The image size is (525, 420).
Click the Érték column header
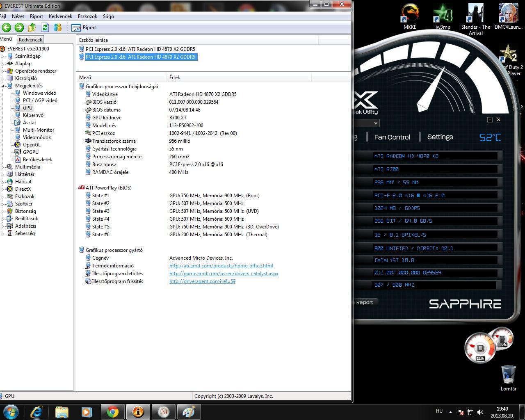tap(240, 77)
